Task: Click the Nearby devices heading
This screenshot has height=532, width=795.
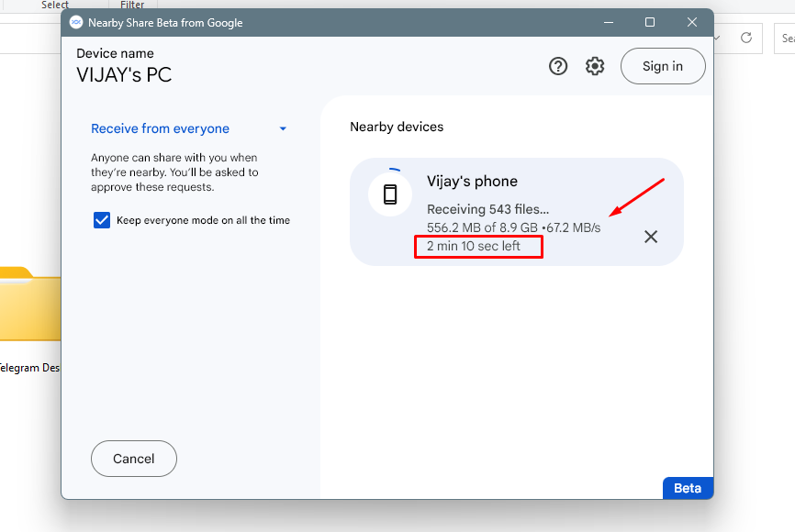Action: point(397,127)
